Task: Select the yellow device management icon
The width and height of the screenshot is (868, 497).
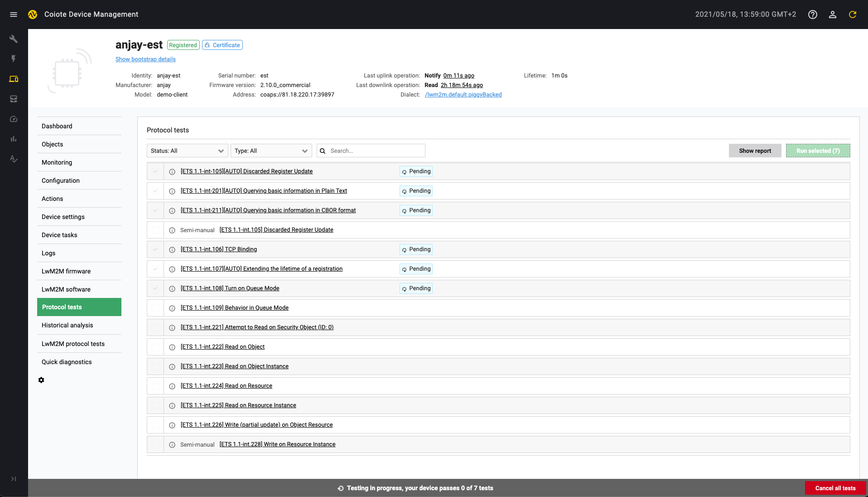Action: (14, 79)
